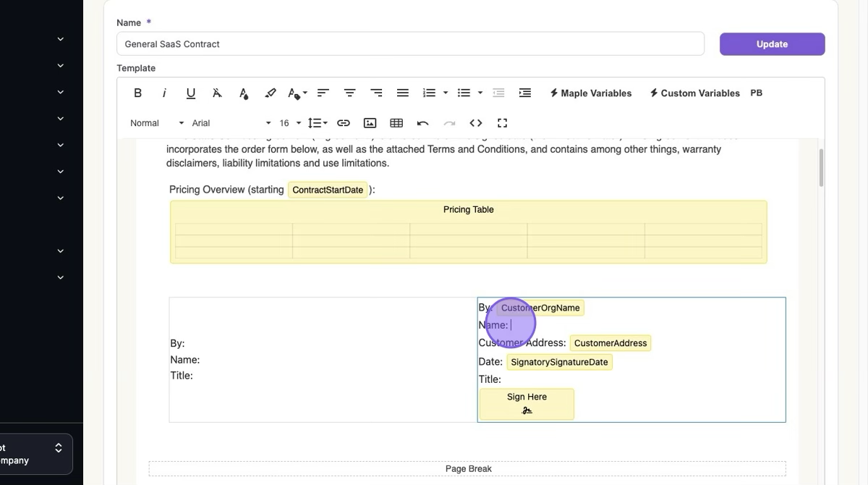
Task: Open the font size 16 dropdown
Action: [x=290, y=123]
